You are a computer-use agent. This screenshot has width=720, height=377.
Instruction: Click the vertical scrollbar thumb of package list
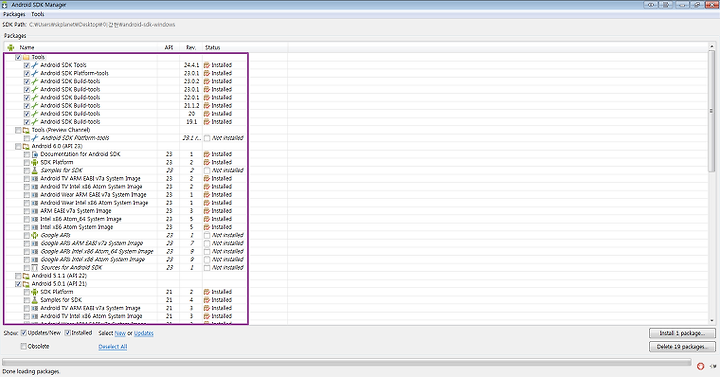tap(712, 110)
